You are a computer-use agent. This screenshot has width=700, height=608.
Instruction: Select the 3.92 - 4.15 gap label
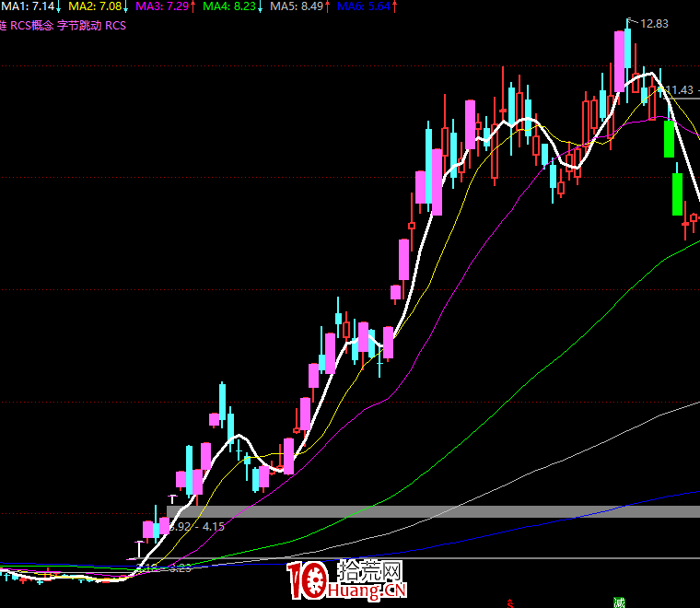tap(197, 526)
